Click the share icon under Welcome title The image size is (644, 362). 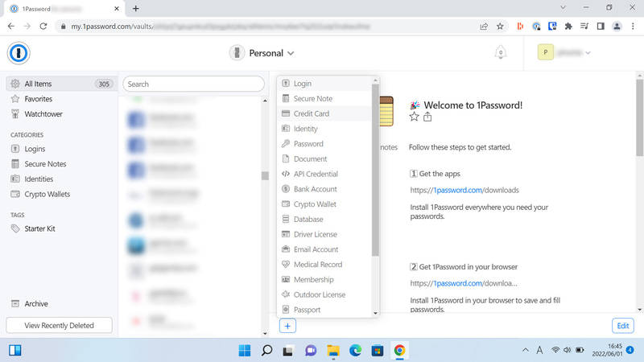point(427,117)
